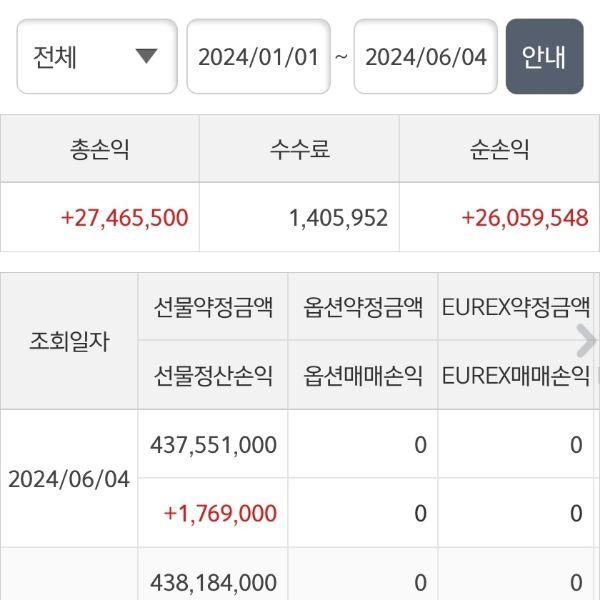The width and height of the screenshot is (600, 600).
Task: Open the 전체 category dropdown
Action: point(96,56)
